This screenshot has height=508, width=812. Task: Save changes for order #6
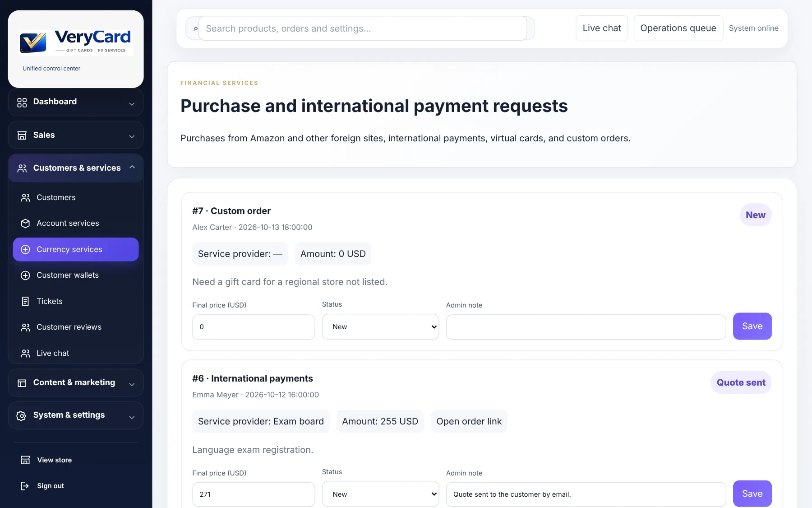pyautogui.click(x=752, y=494)
